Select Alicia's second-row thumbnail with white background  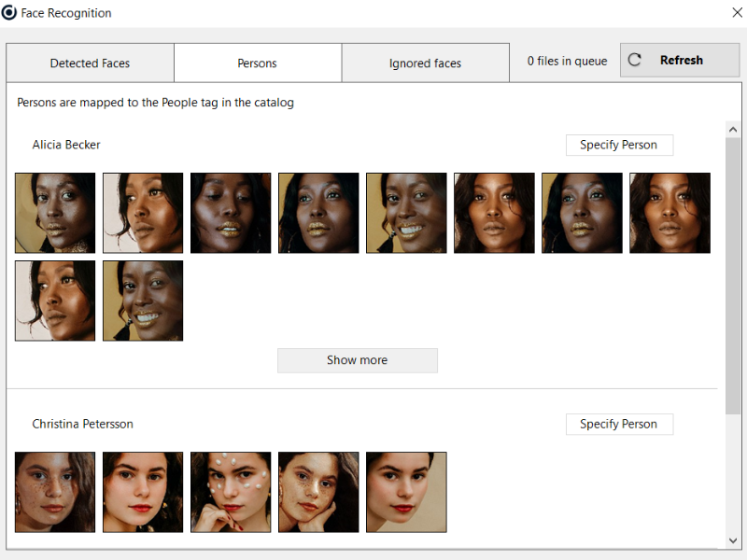point(55,301)
